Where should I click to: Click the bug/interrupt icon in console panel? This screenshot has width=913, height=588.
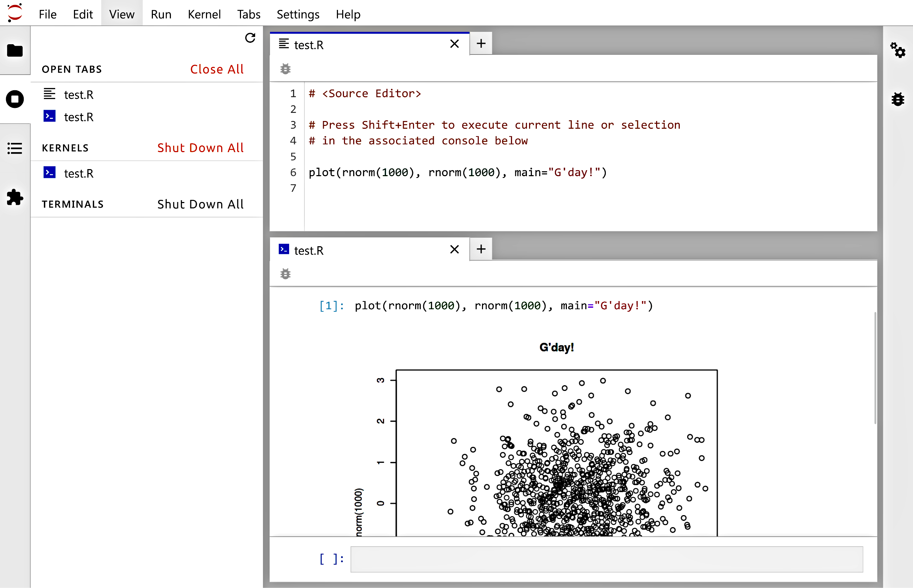[x=286, y=274]
